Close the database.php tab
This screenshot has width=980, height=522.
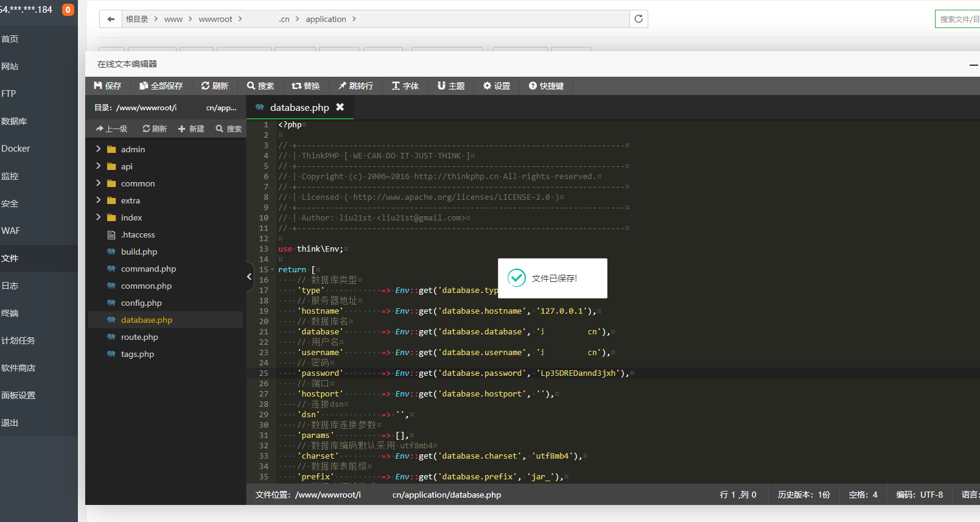(340, 107)
